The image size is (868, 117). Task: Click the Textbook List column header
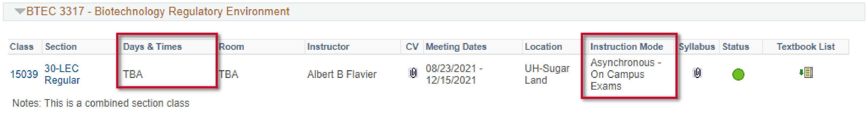pyautogui.click(x=805, y=47)
